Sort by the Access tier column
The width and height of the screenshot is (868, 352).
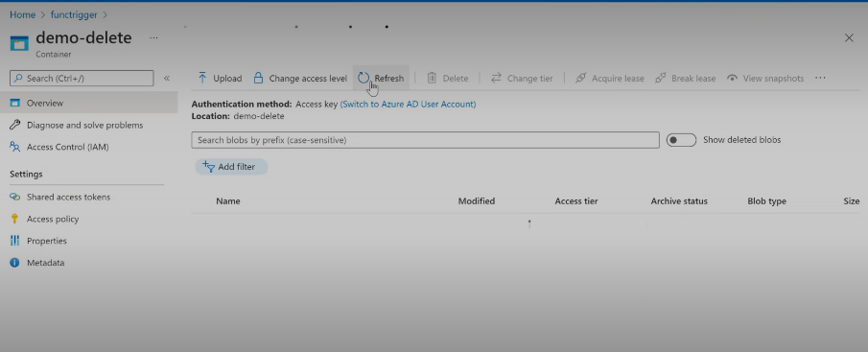point(576,201)
